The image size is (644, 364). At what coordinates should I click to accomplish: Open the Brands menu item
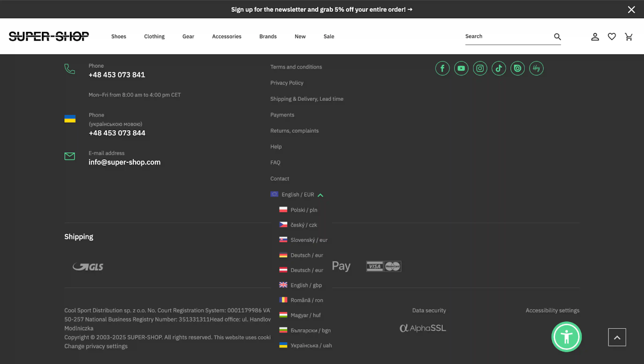268,36
